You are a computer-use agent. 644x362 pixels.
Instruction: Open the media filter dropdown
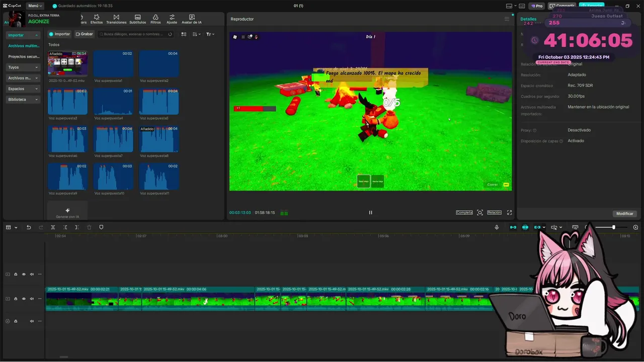click(210, 34)
